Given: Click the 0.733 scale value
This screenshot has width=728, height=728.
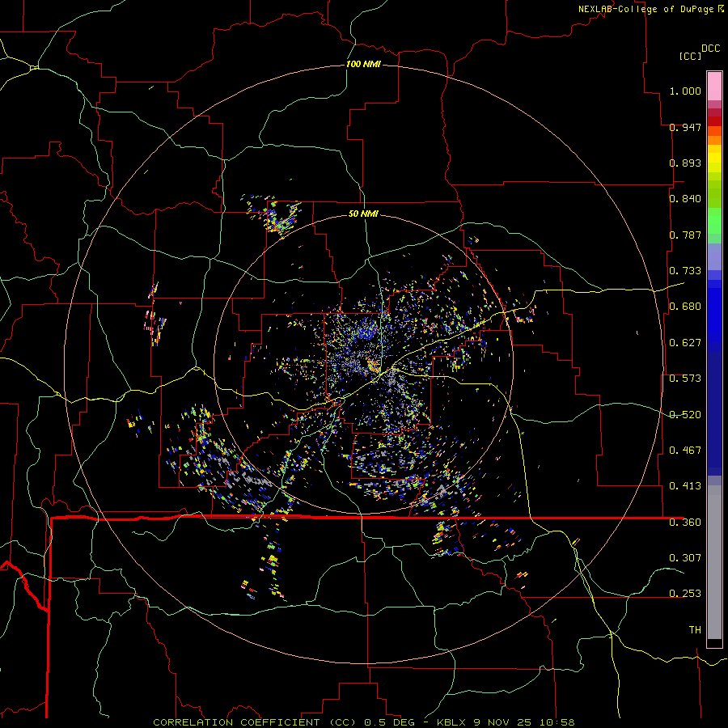Looking at the screenshot, I should (x=685, y=271).
